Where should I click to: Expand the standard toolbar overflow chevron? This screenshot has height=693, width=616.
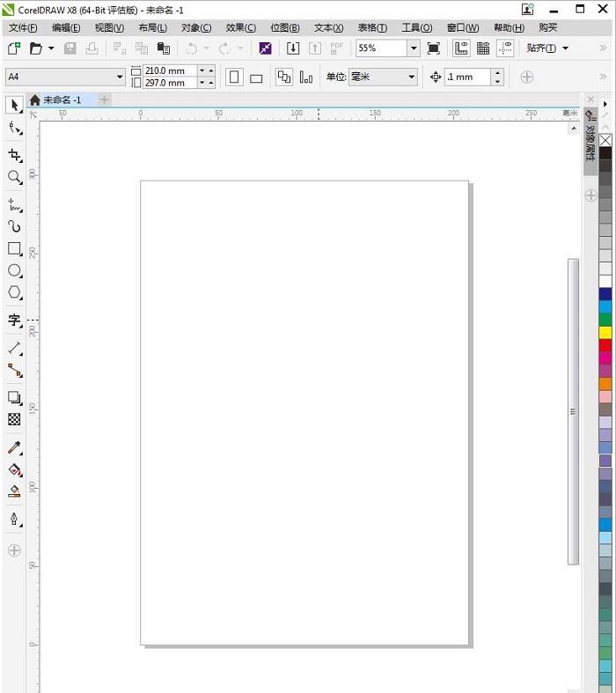click(603, 48)
